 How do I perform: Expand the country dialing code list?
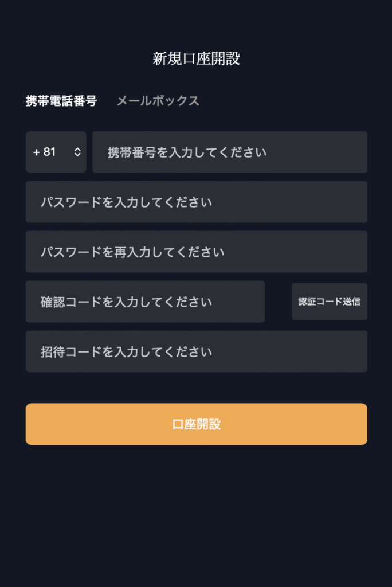[x=56, y=152]
